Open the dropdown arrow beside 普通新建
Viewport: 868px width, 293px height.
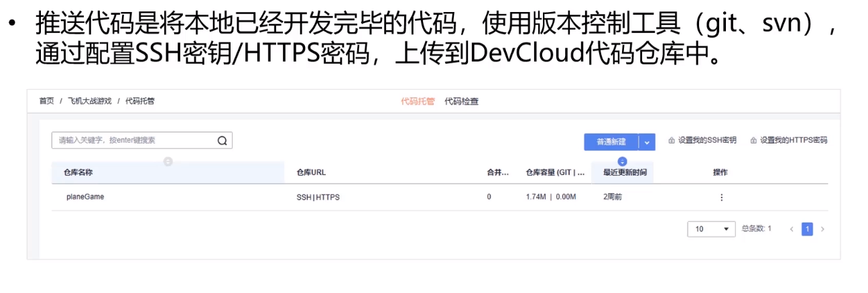tap(647, 142)
